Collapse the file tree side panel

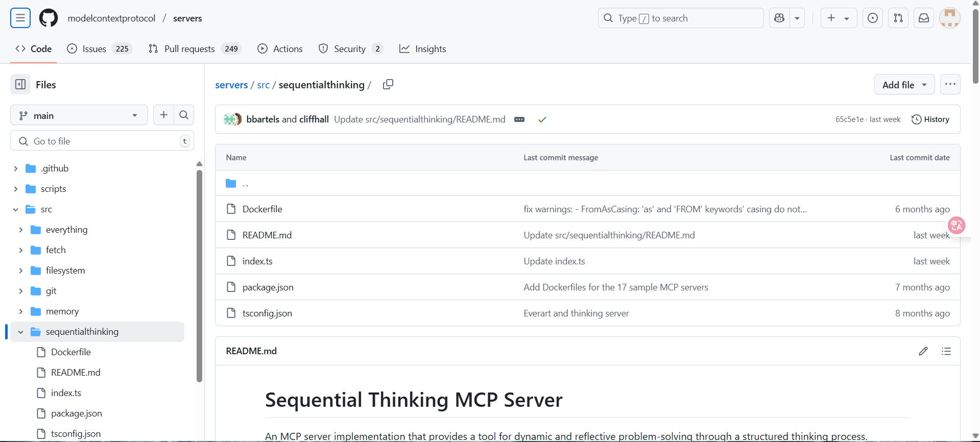point(20,85)
